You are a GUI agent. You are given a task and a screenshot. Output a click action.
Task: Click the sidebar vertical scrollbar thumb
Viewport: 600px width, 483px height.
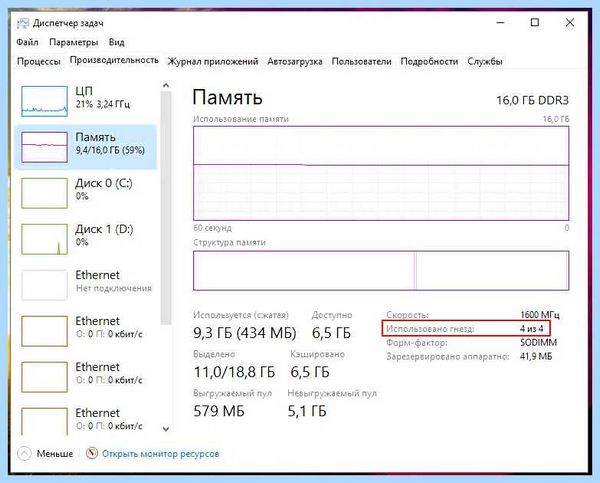166,208
